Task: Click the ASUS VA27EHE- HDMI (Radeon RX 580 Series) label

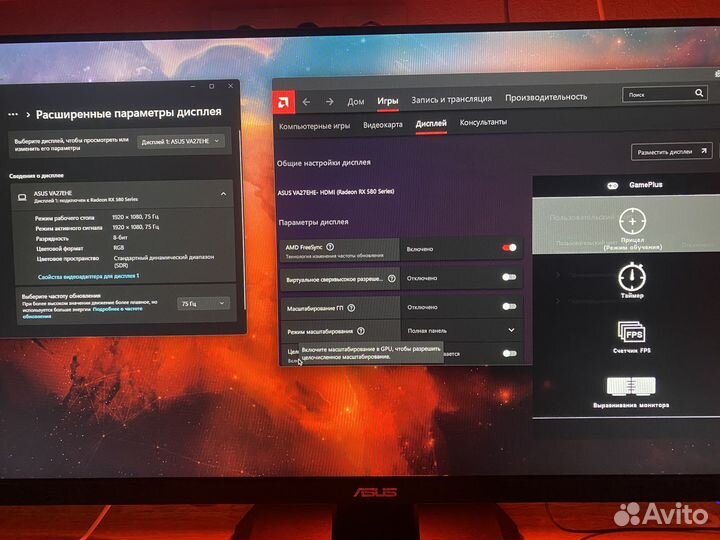Action: pyautogui.click(x=336, y=192)
